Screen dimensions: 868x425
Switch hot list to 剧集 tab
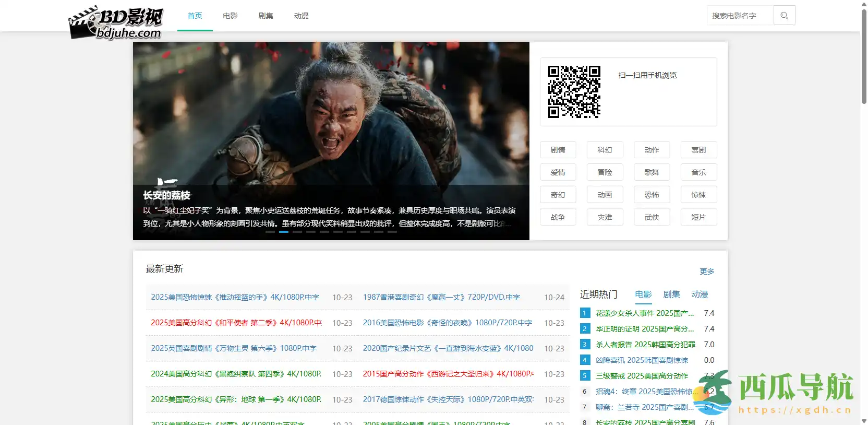[671, 294]
